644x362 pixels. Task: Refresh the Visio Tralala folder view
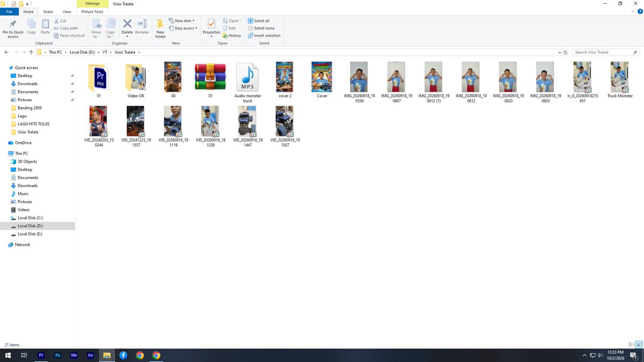566,53
